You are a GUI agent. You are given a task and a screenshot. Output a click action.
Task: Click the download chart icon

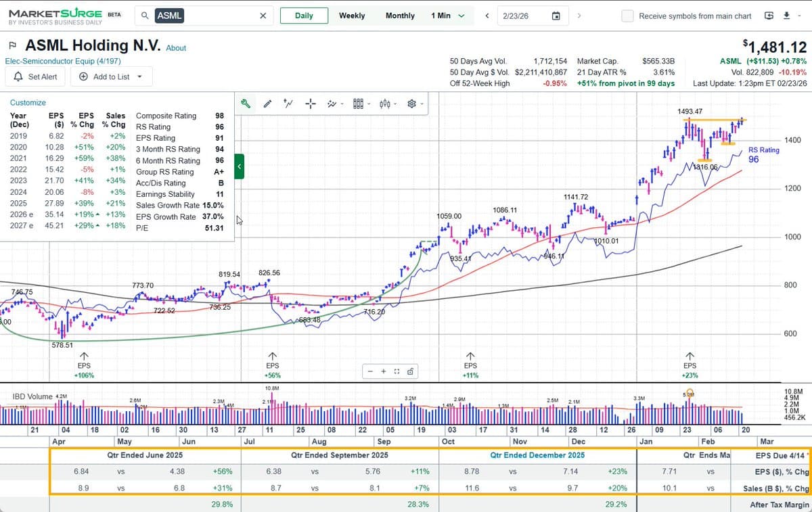(786, 15)
